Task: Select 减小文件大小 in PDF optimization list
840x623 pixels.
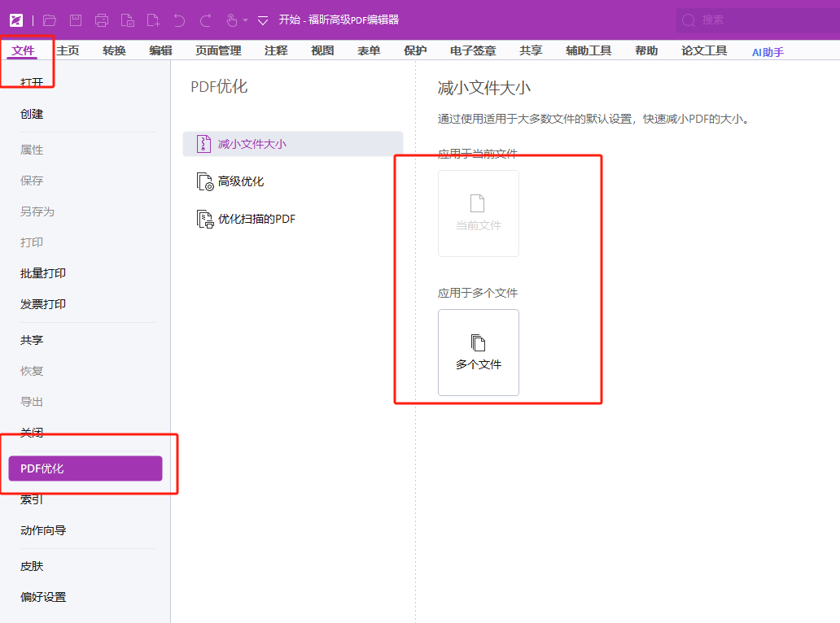Action: (252, 144)
